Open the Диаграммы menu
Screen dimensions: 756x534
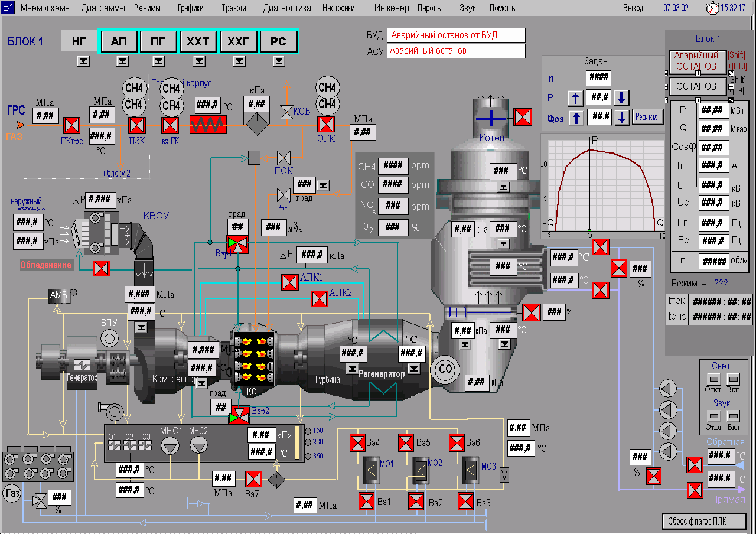(103, 8)
